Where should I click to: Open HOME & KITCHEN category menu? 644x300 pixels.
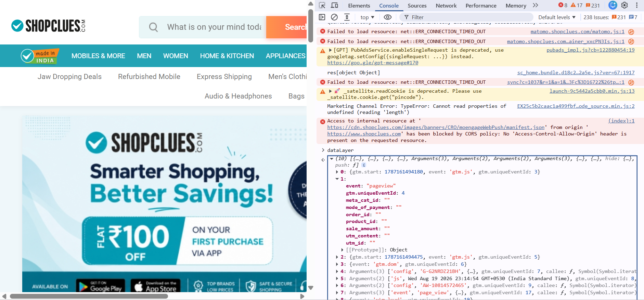227,56
